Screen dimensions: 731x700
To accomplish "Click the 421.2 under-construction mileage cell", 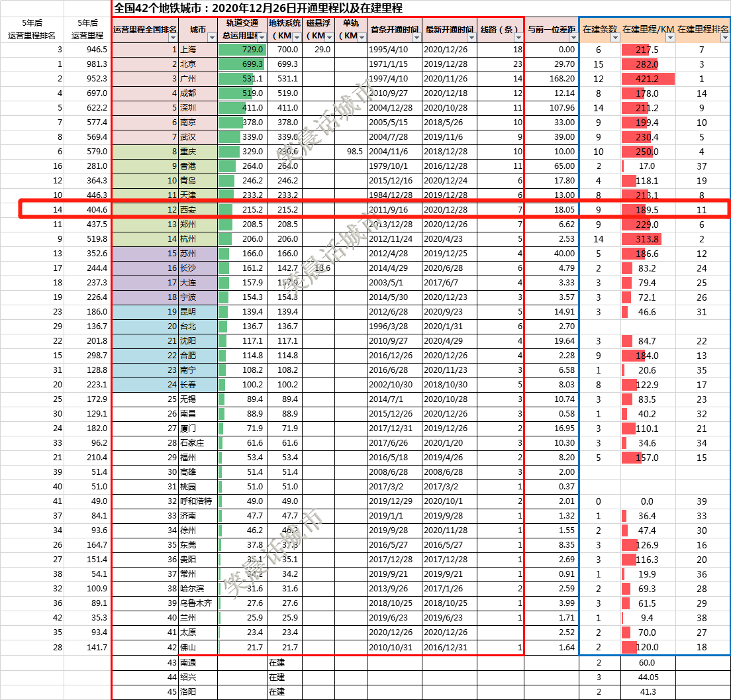I will coord(648,79).
